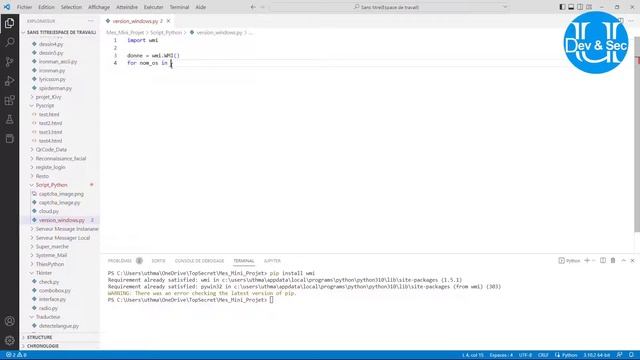Click the editor vertical scrollbar
Image resolution: width=640 pixels, height=360 pixels.
coord(637,135)
